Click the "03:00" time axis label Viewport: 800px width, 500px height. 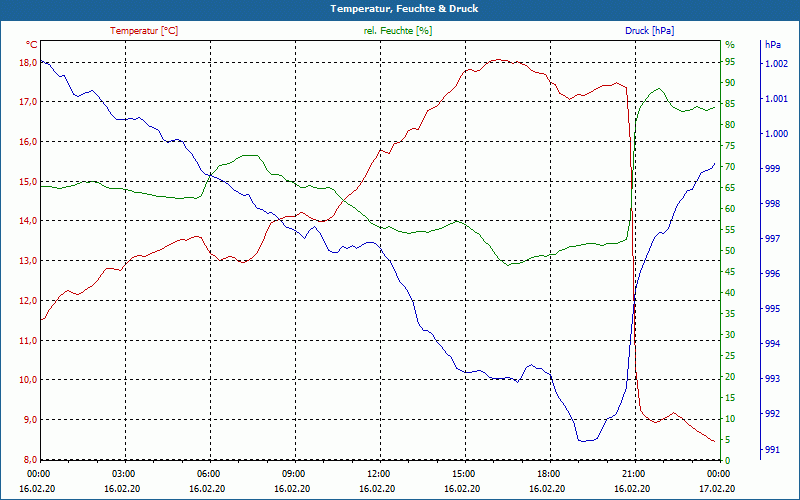pyautogui.click(x=123, y=473)
